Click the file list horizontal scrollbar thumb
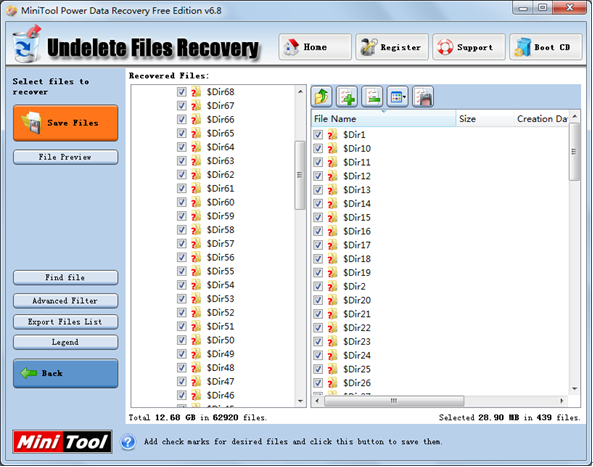 394,400
